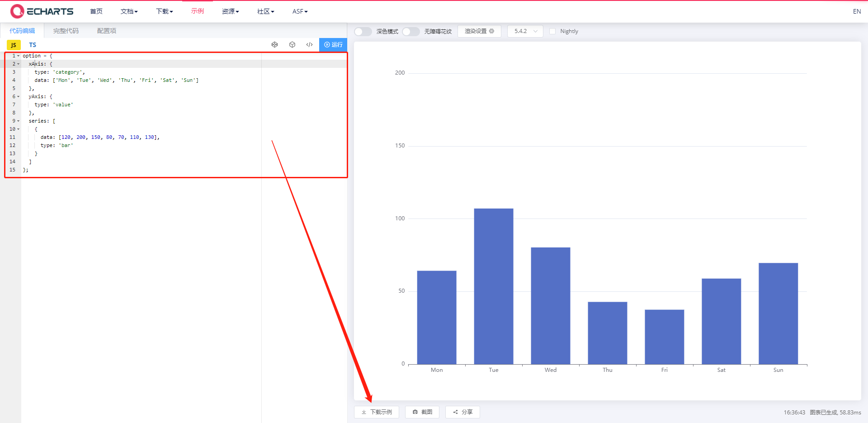
Task: Expand the ASF menu
Action: (x=300, y=11)
